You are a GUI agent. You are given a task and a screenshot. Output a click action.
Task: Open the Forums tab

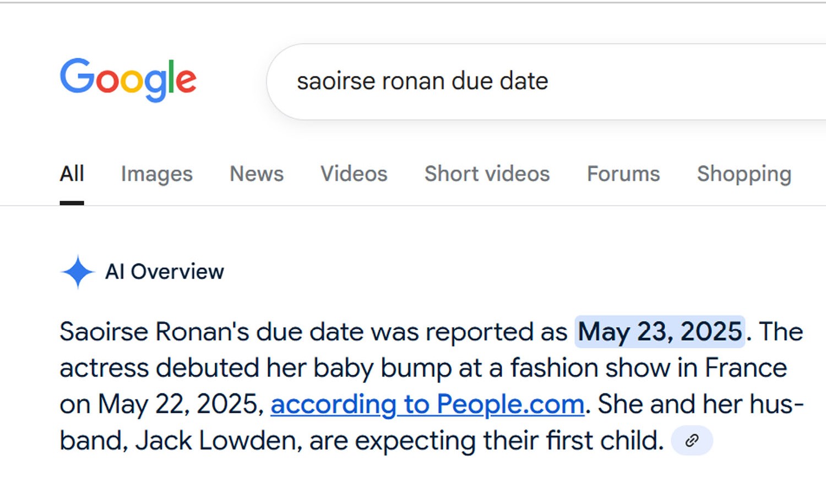point(623,174)
